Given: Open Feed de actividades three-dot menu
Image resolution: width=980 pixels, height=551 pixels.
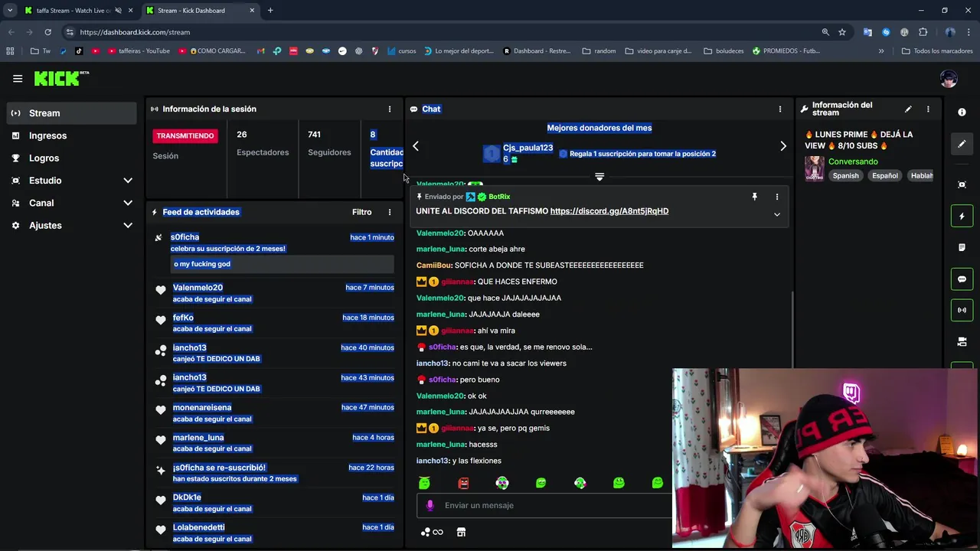Looking at the screenshot, I should tap(389, 212).
